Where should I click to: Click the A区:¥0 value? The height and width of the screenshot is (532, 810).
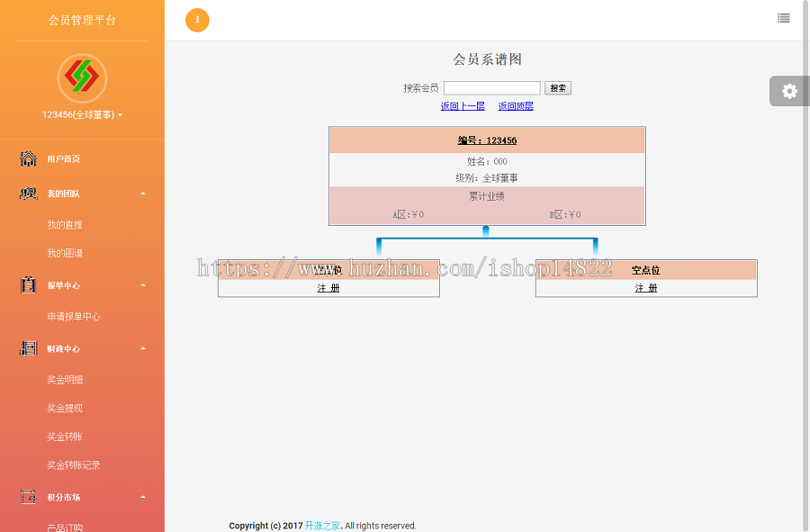tap(408, 214)
